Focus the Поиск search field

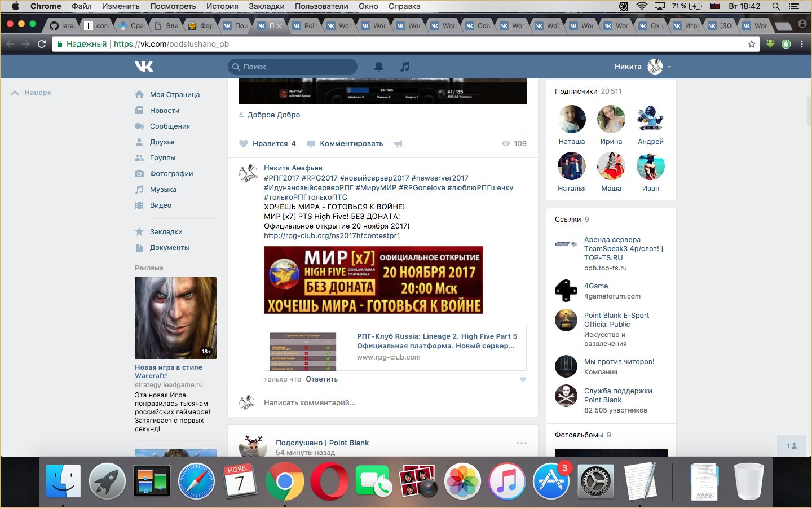[x=293, y=67]
